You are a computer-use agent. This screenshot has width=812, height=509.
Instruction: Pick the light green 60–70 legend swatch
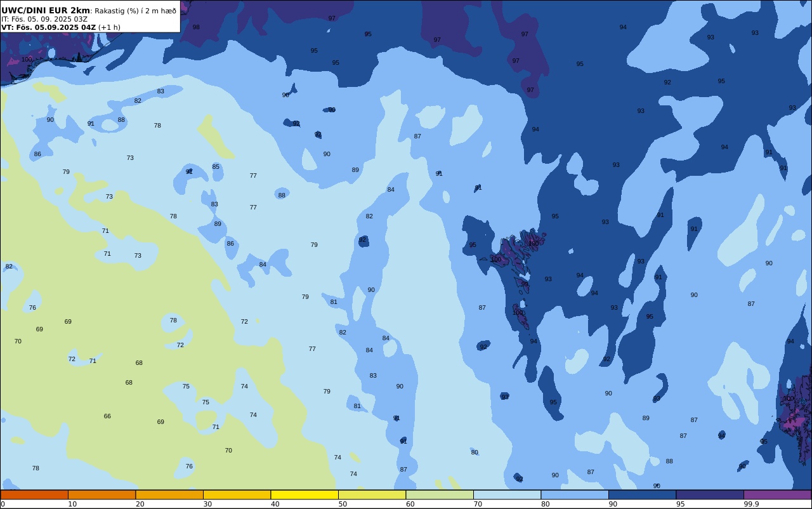point(440,494)
